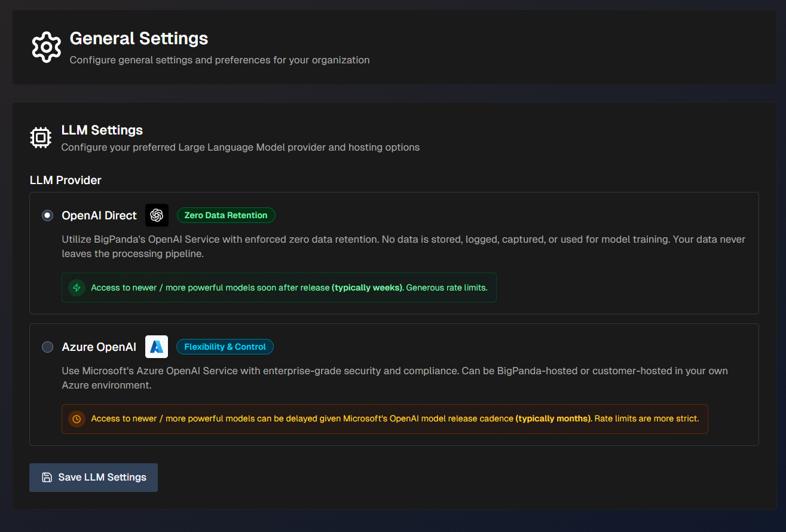This screenshot has width=786, height=532.
Task: Click the green rate limits notice banner
Action: click(279, 288)
